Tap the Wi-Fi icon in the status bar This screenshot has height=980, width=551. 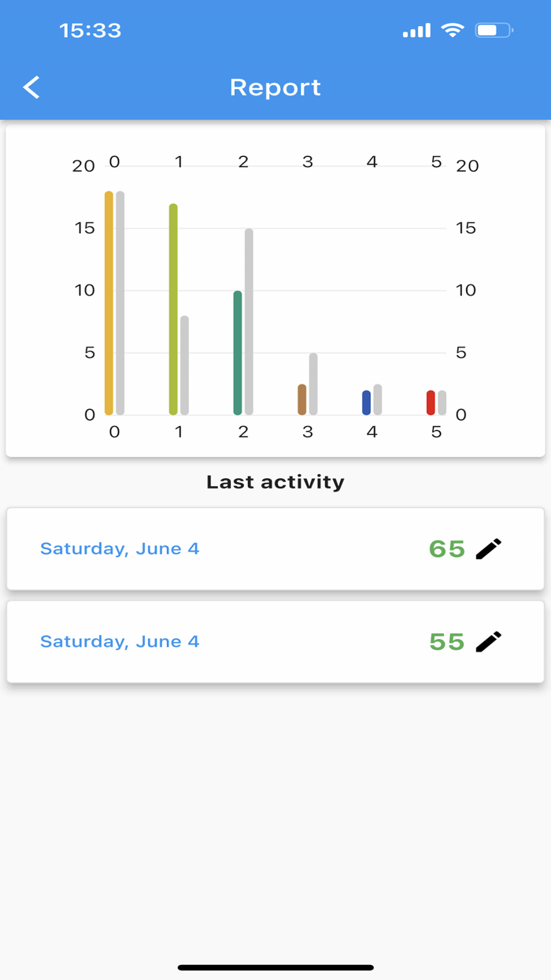point(451,30)
